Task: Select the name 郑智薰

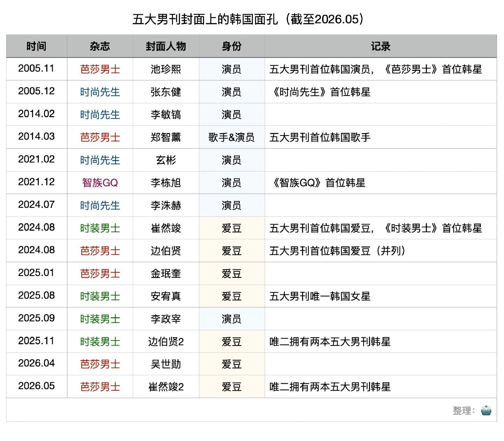Action: tap(166, 137)
